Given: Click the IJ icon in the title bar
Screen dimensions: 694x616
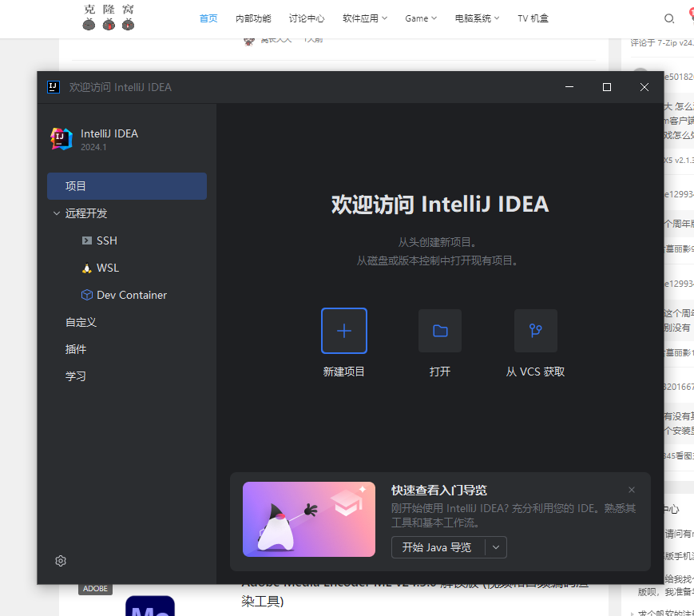Looking at the screenshot, I should (54, 87).
